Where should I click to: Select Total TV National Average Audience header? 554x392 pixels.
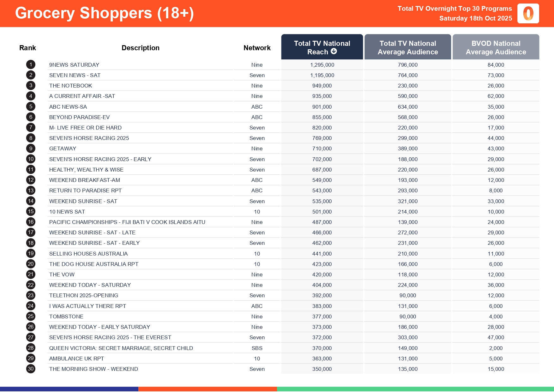[407, 47]
